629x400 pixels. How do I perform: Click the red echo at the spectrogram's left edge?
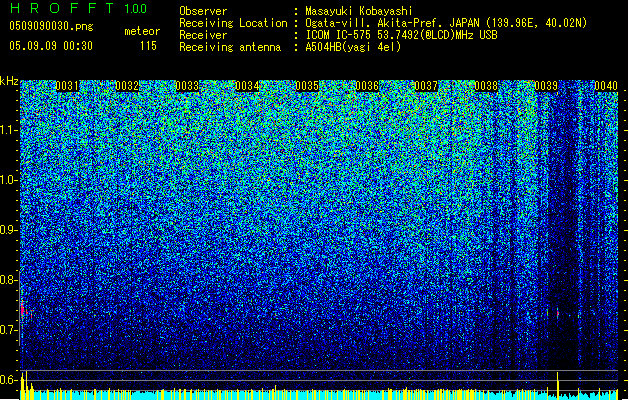pos(23,310)
